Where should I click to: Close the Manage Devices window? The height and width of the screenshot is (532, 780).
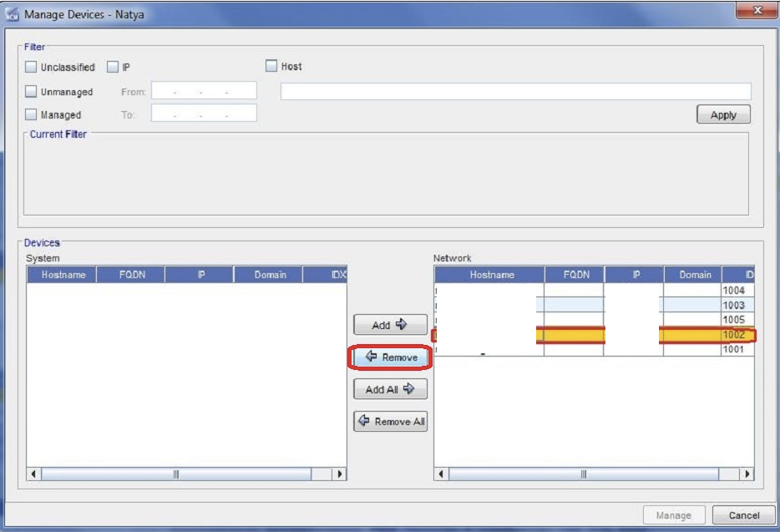[757, 10]
